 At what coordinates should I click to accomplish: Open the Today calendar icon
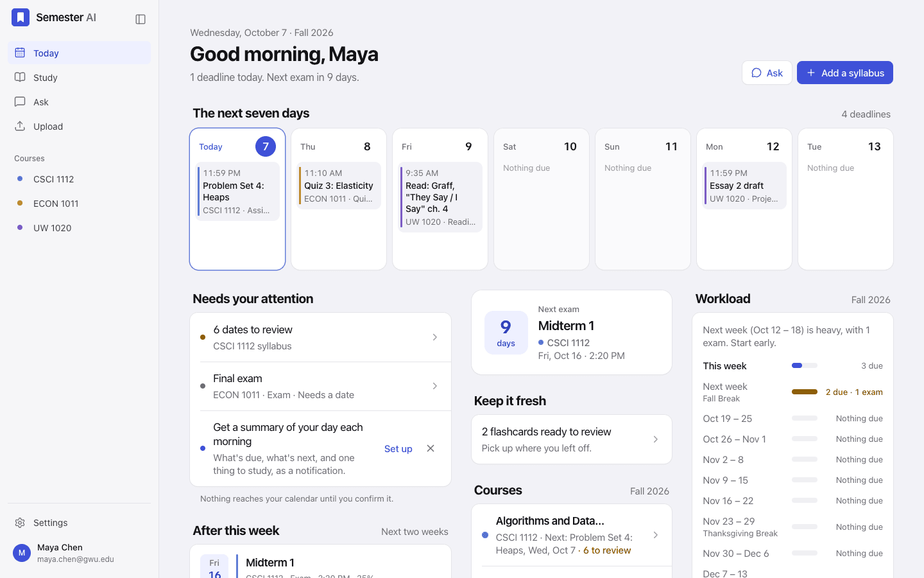pyautogui.click(x=20, y=53)
